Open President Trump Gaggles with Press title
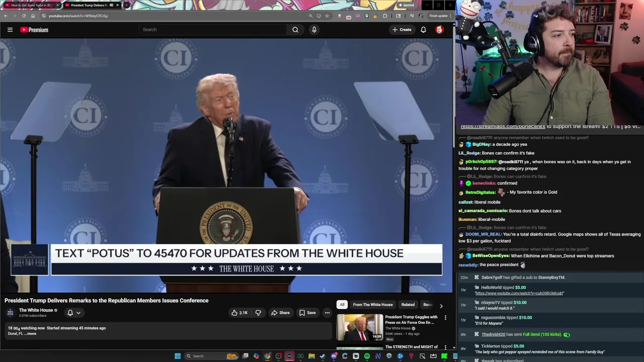 [x=411, y=320]
